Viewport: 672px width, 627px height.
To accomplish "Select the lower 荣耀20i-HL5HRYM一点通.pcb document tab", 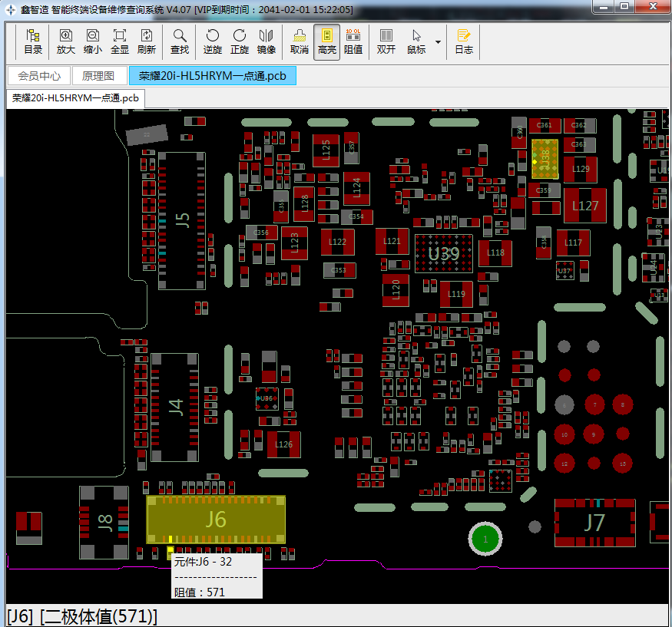I will 75,98.
